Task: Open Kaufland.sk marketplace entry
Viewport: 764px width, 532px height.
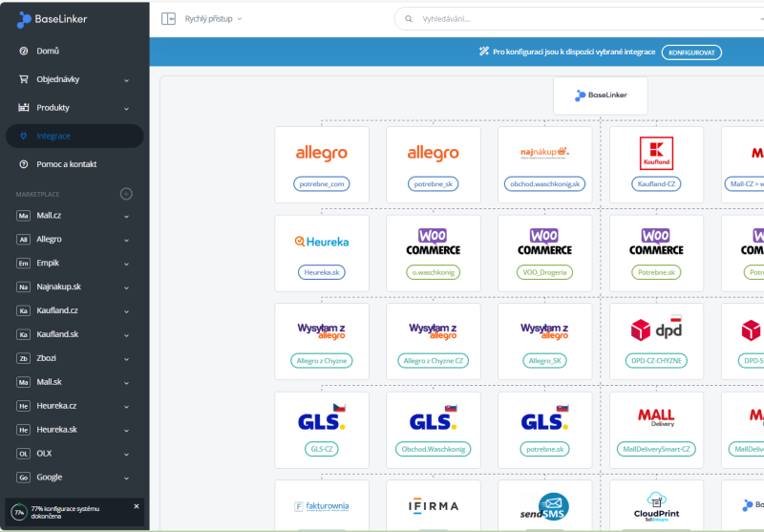Action: coord(57,334)
